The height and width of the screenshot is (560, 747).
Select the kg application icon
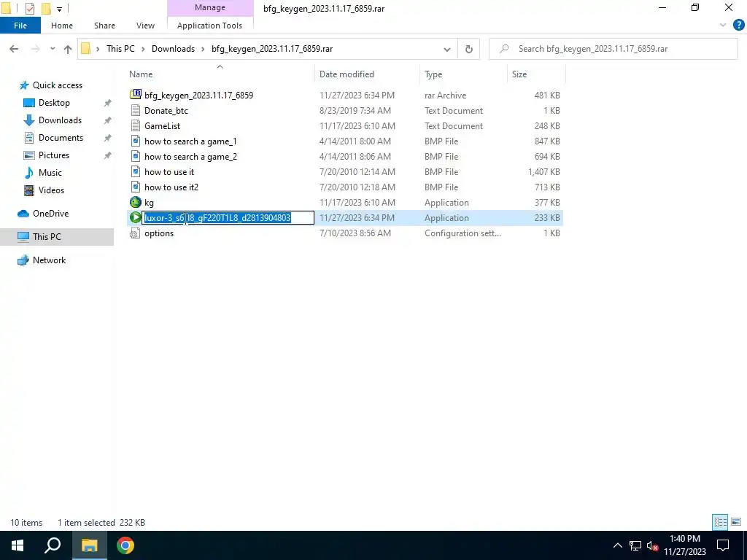[x=136, y=203]
